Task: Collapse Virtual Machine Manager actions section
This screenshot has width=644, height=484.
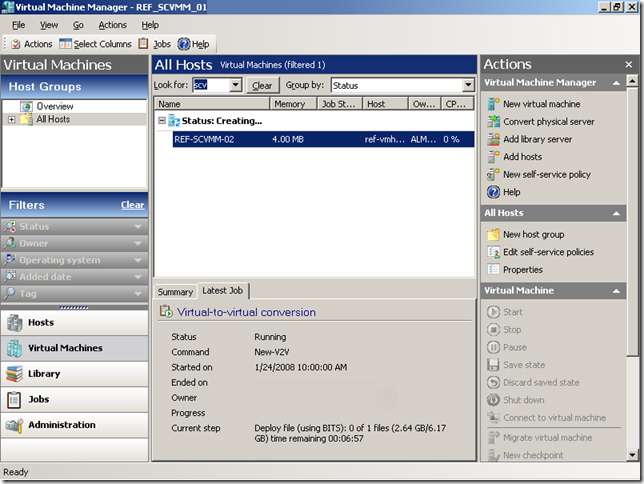Action: (x=616, y=83)
